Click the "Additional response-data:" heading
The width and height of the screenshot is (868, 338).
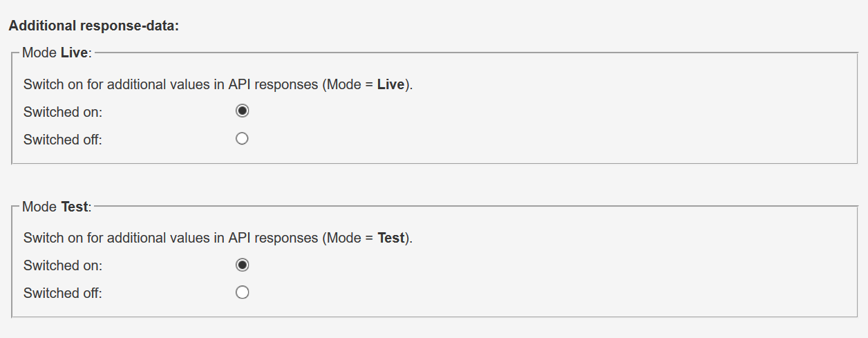(94, 26)
